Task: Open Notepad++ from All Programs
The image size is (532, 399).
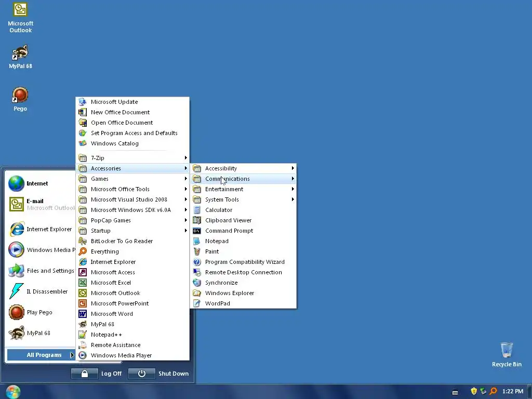Action: tap(132, 335)
